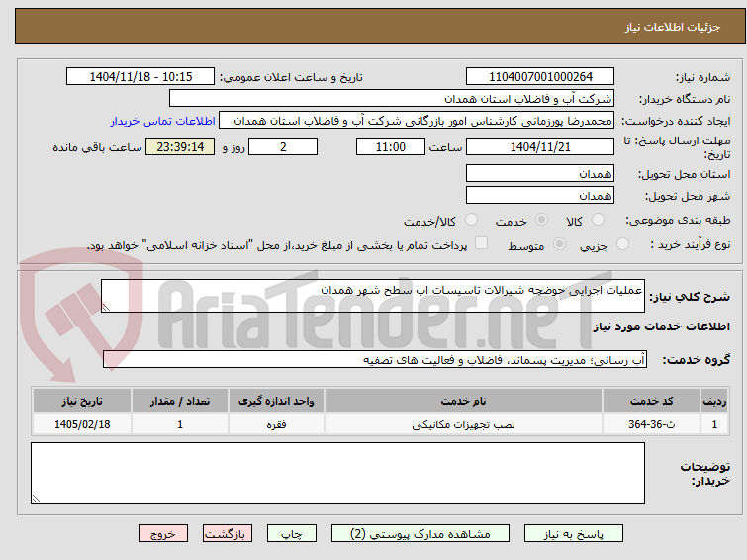Click the announcement date field 1404/11/18 - 10:15
This screenshot has width=747, height=560.
(x=140, y=77)
